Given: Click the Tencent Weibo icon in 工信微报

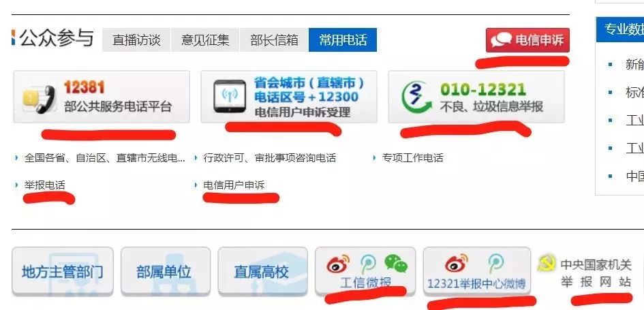Looking at the screenshot, I should (x=368, y=264).
